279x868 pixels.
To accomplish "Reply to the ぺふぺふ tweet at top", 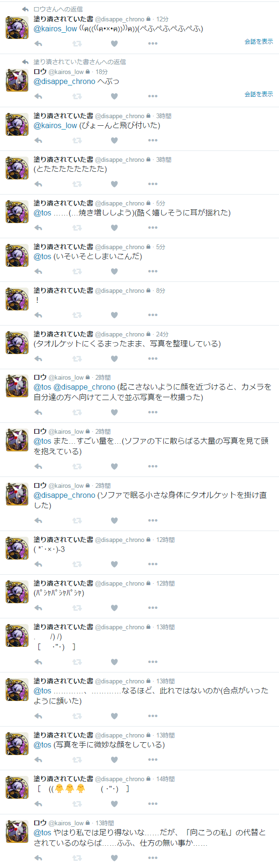I will [x=38, y=43].
